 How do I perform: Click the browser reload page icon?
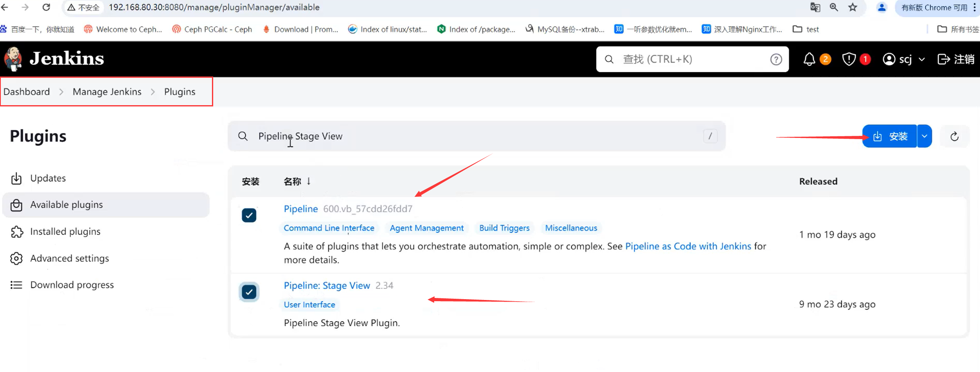46,7
